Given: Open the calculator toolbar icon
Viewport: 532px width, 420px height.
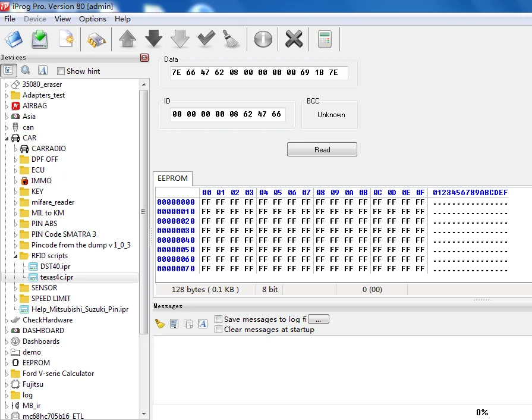Looking at the screenshot, I should 325,39.
